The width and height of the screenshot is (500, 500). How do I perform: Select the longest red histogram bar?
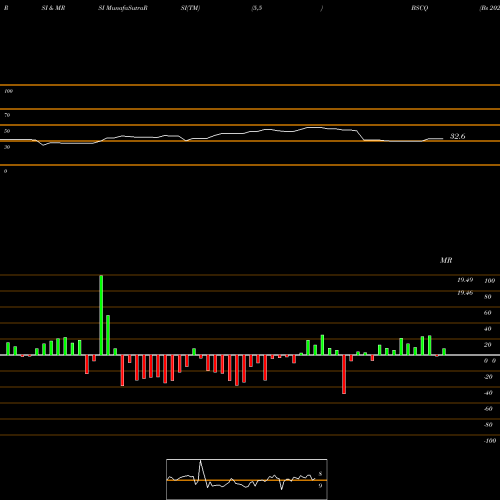[x=344, y=374]
